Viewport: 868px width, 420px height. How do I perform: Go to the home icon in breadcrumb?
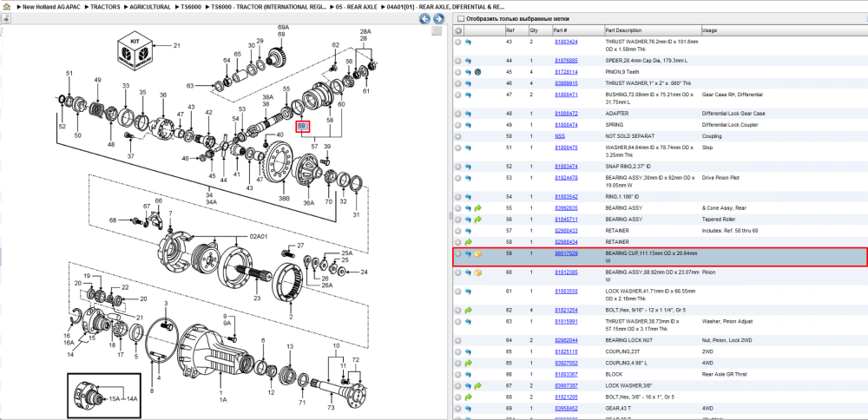(6, 7)
